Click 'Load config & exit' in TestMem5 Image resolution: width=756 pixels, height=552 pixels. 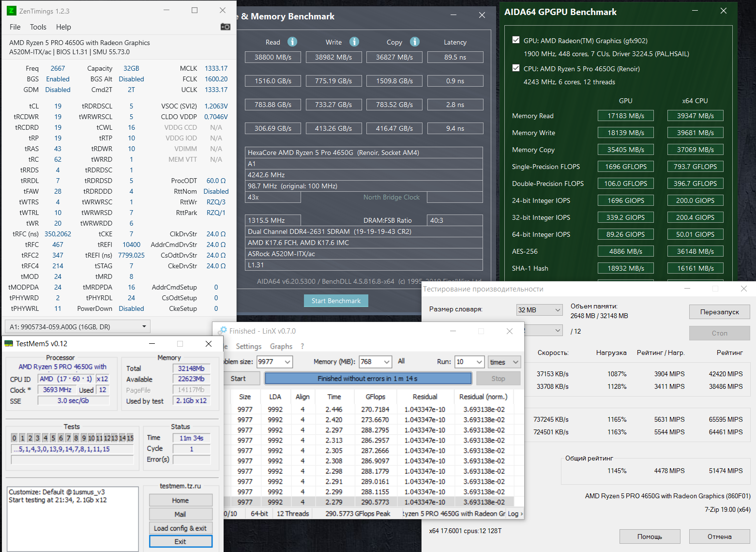(181, 528)
